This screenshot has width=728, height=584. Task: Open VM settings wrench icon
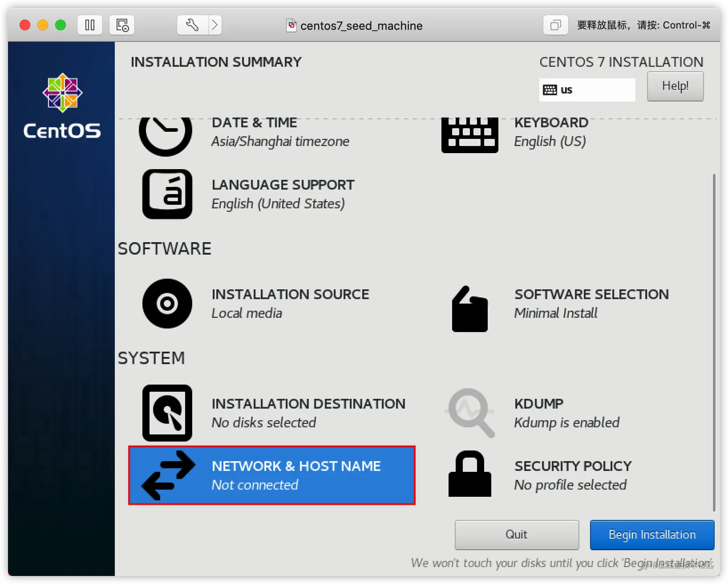(x=192, y=25)
